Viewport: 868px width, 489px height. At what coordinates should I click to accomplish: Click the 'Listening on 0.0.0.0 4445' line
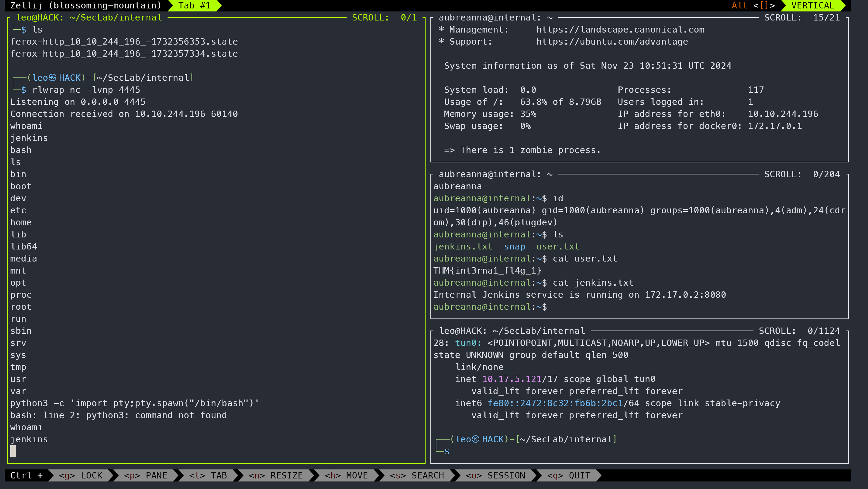pyautogui.click(x=78, y=102)
